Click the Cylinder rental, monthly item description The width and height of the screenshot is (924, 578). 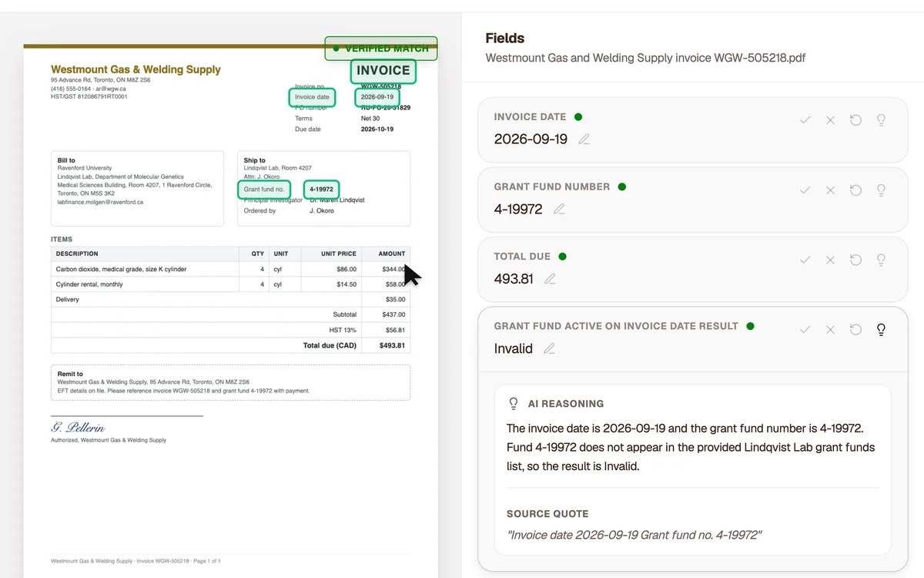pos(89,284)
